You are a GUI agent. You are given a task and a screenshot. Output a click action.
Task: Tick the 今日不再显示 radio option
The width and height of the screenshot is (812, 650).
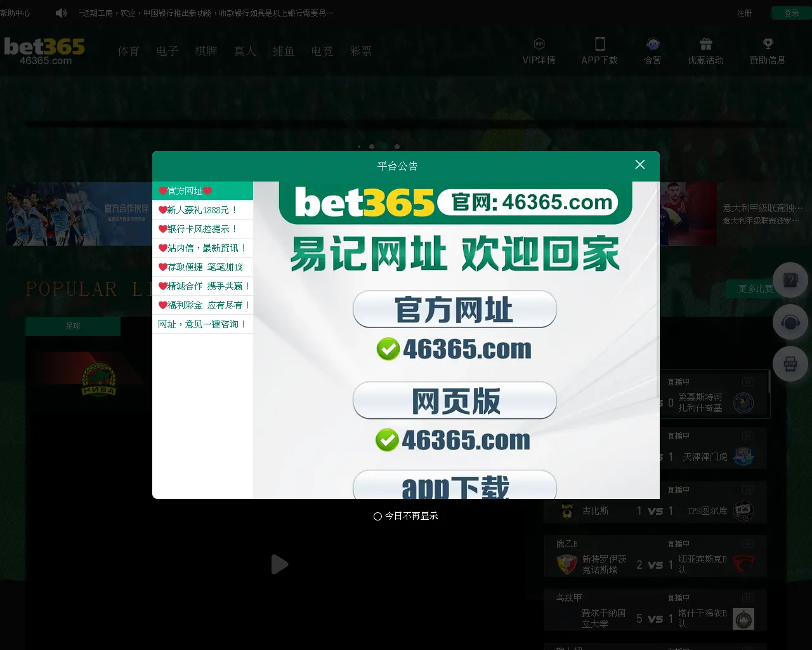click(x=377, y=516)
